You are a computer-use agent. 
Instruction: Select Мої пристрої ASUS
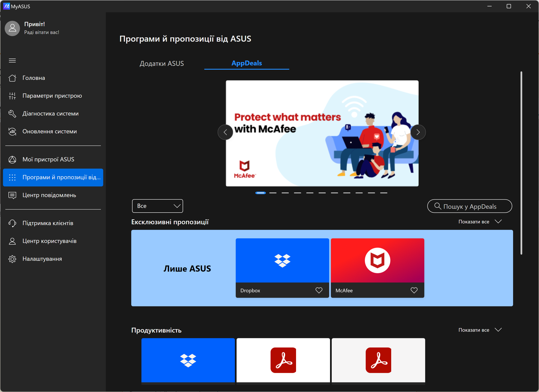click(x=53, y=159)
